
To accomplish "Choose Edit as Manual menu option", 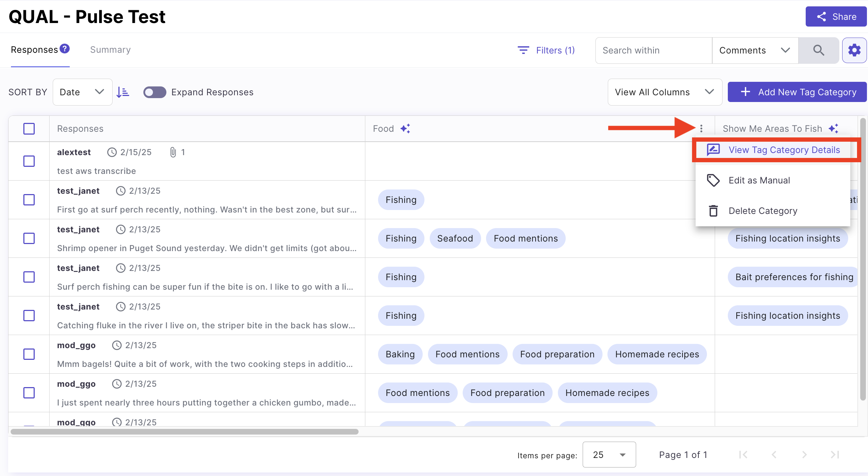I will [759, 180].
